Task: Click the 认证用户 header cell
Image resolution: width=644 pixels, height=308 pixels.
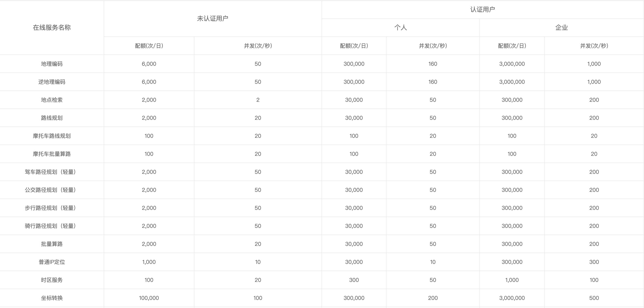Action: point(483,9)
